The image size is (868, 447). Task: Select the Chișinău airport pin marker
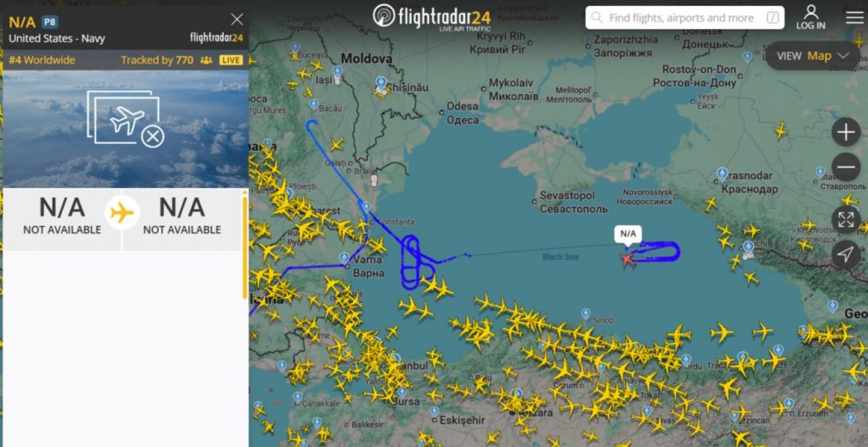click(381, 84)
